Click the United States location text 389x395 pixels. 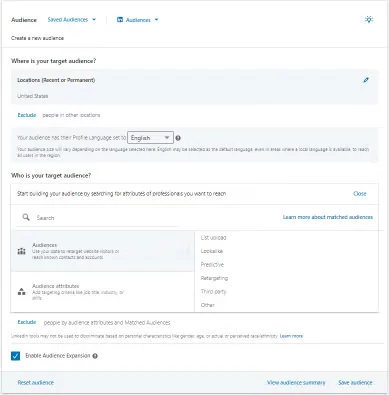coord(32,96)
